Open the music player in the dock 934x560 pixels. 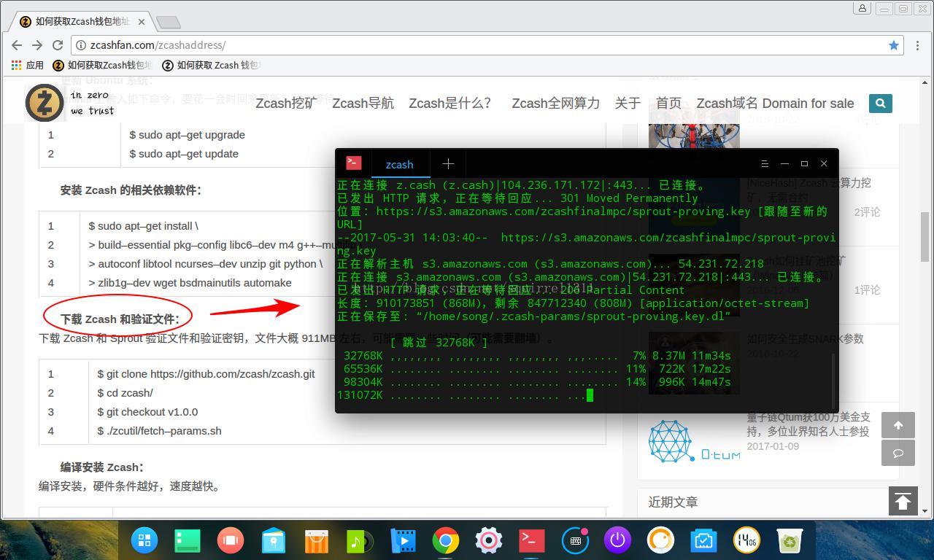click(x=359, y=540)
